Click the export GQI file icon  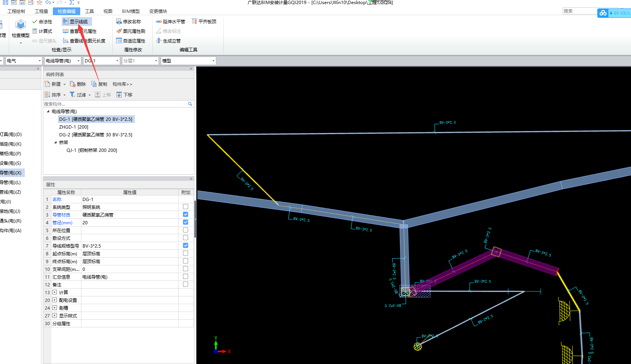pos(14,2)
